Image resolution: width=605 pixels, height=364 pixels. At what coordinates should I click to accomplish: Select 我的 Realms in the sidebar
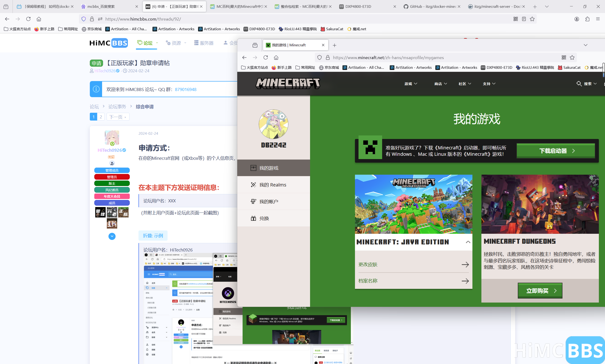(272, 185)
